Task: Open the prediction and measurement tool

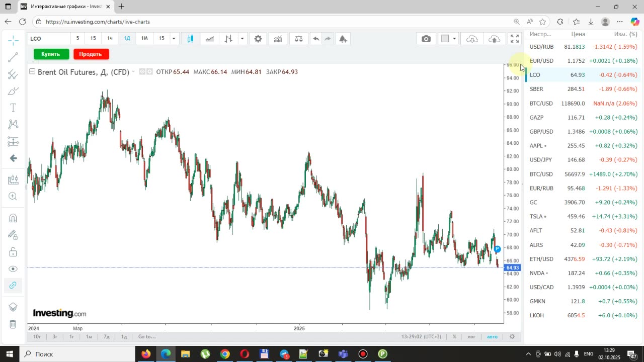Action: tap(13, 141)
